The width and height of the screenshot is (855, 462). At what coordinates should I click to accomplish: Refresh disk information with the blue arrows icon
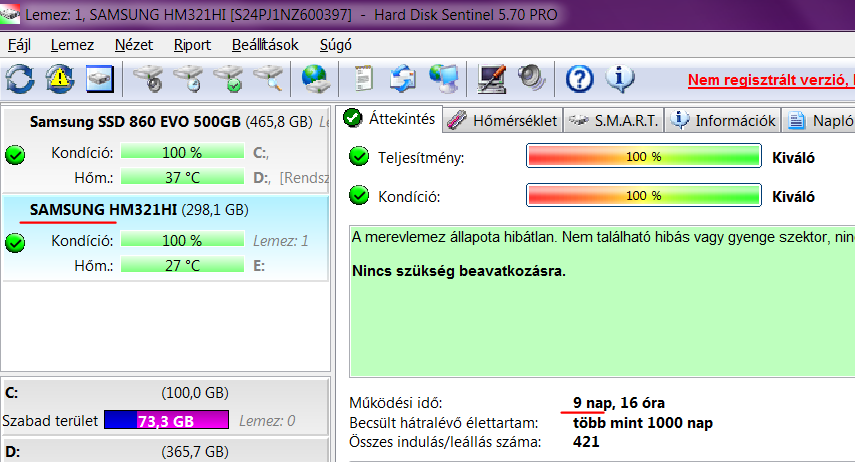[x=20, y=79]
